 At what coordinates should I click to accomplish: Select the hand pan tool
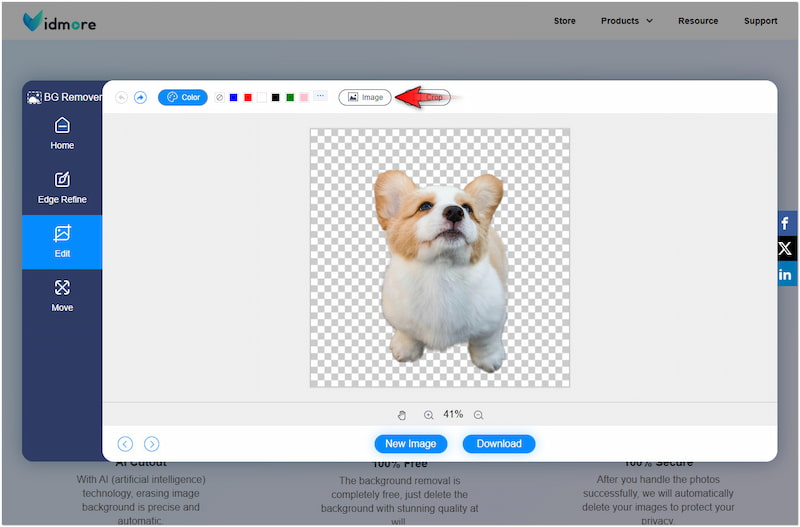[402, 415]
